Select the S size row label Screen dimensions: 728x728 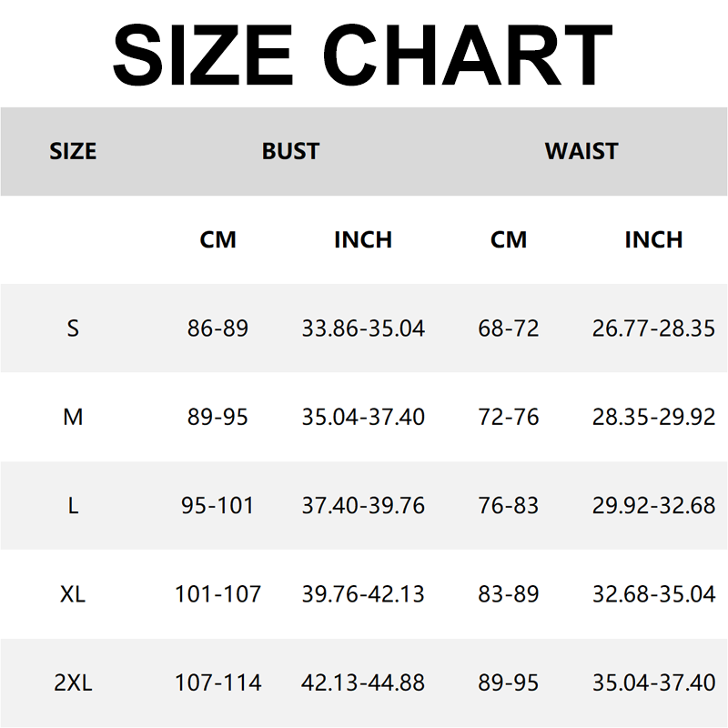point(73,329)
